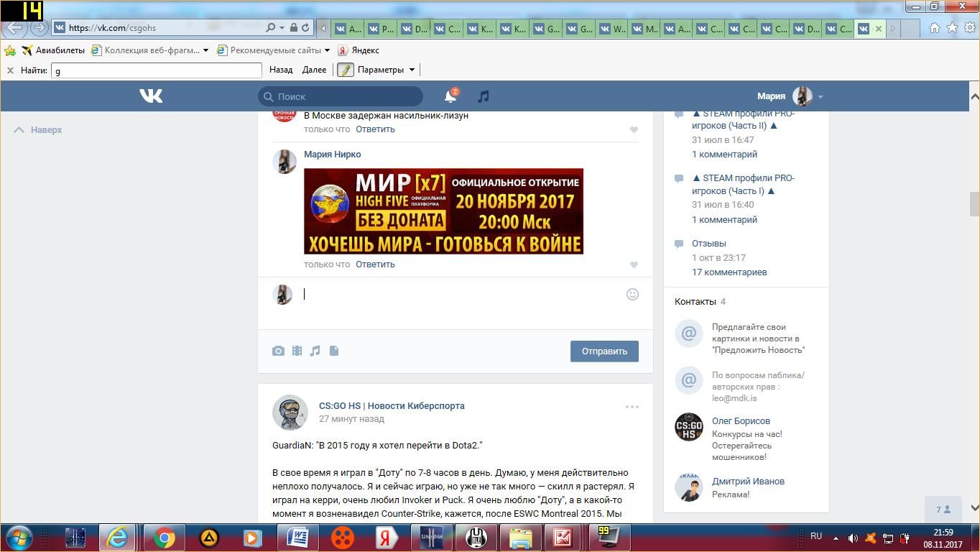Open the Авиабилеты favorites bar item
This screenshot has height=552, width=980.
point(53,50)
